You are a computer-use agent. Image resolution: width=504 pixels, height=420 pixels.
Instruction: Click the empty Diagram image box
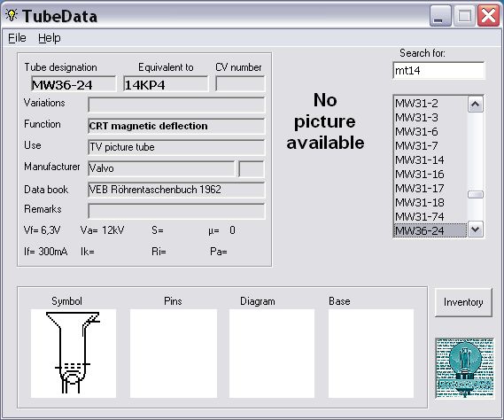272,354
